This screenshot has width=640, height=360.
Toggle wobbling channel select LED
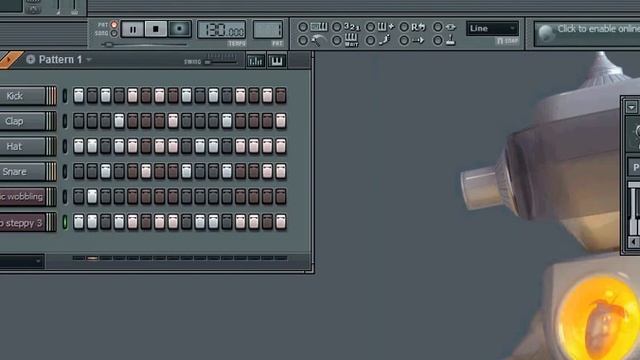coord(64,197)
